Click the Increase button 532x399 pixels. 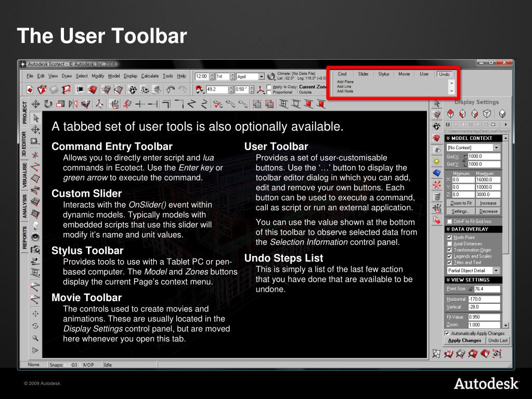tap(488, 203)
